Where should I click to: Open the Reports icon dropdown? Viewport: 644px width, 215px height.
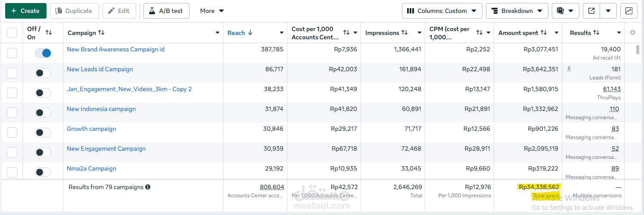coord(565,11)
